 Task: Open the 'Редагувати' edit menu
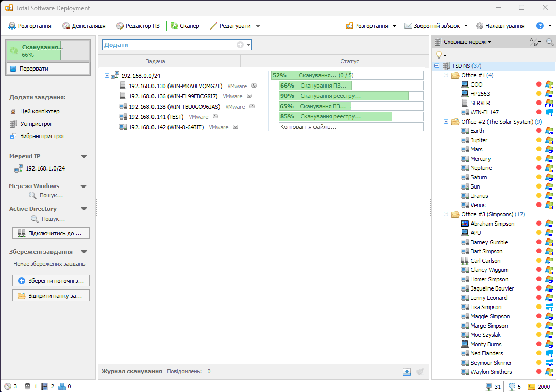pyautogui.click(x=234, y=26)
